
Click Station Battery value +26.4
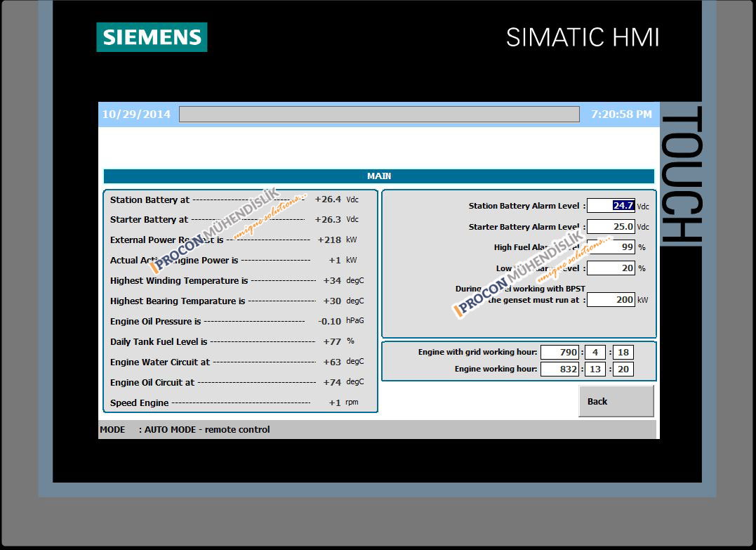point(328,199)
